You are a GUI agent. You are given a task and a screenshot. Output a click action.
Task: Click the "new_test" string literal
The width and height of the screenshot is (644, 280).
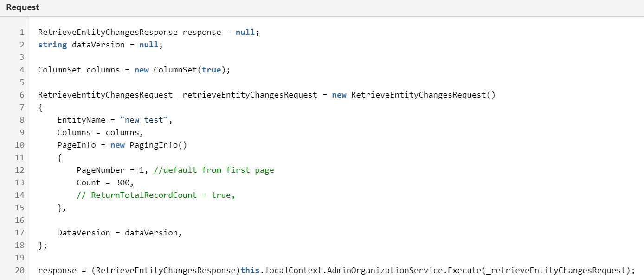[144, 120]
